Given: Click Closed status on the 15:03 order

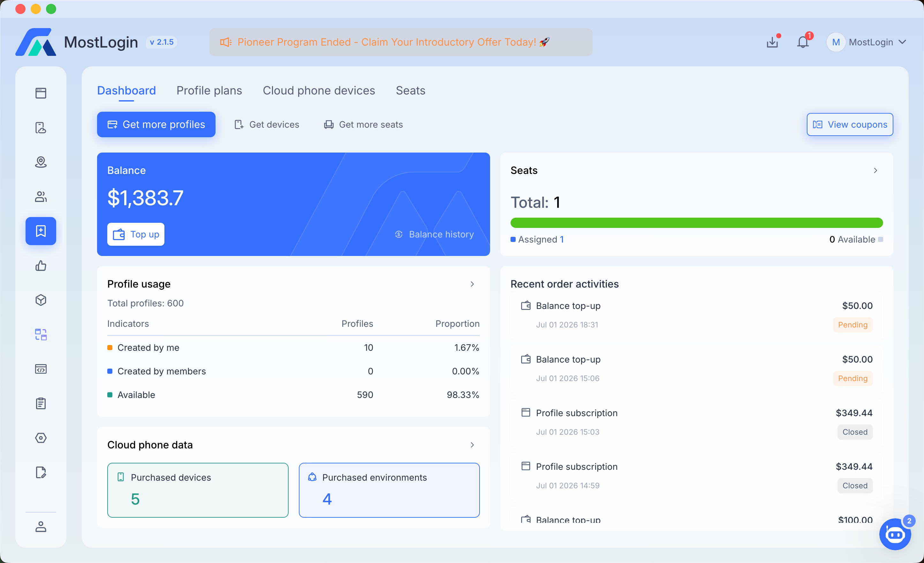Looking at the screenshot, I should pos(855,432).
